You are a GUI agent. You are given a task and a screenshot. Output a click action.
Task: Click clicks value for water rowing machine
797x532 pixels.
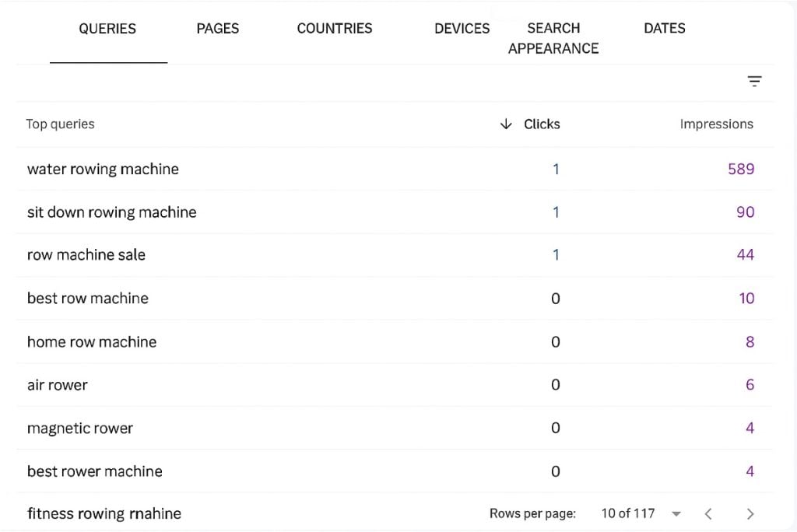point(556,169)
